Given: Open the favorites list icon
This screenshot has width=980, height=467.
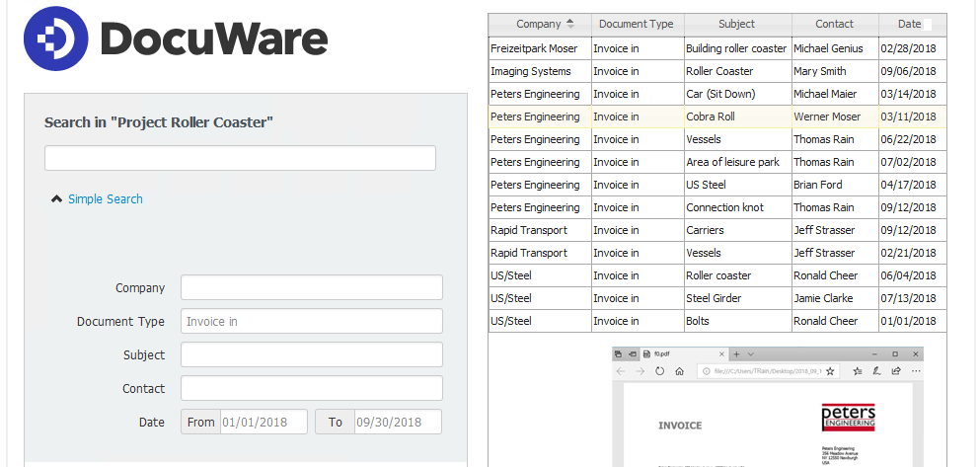Looking at the screenshot, I should point(857,371).
